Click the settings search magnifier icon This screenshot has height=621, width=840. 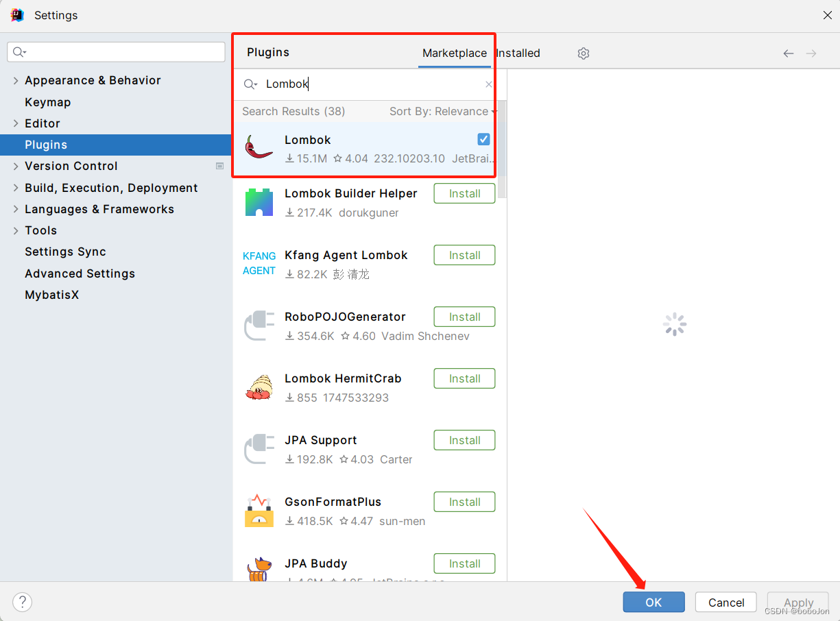(x=19, y=52)
